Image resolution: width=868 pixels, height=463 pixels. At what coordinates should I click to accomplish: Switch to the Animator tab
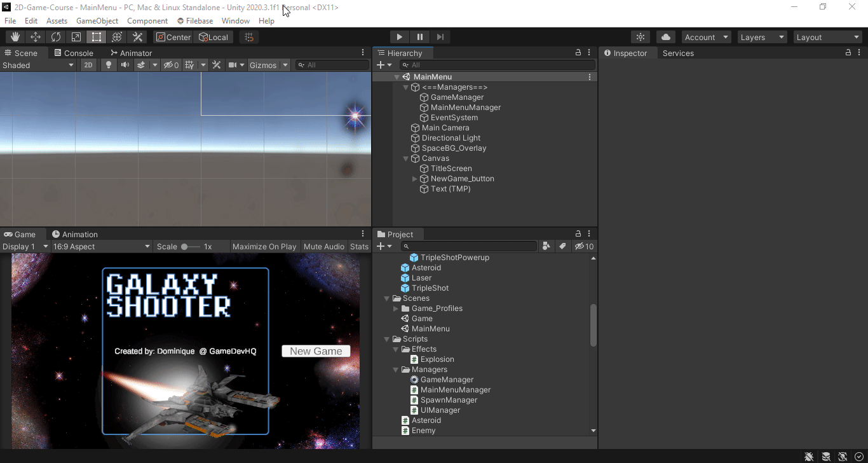click(131, 53)
